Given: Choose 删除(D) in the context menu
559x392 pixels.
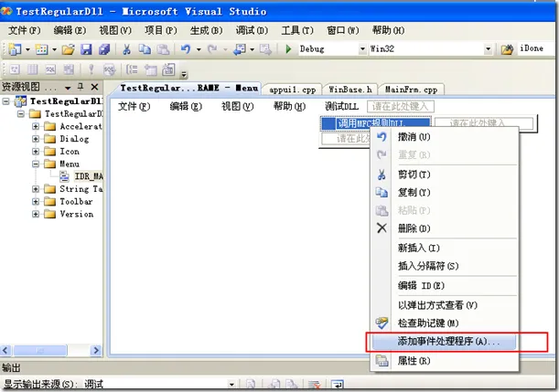Looking at the screenshot, I should (444, 228).
